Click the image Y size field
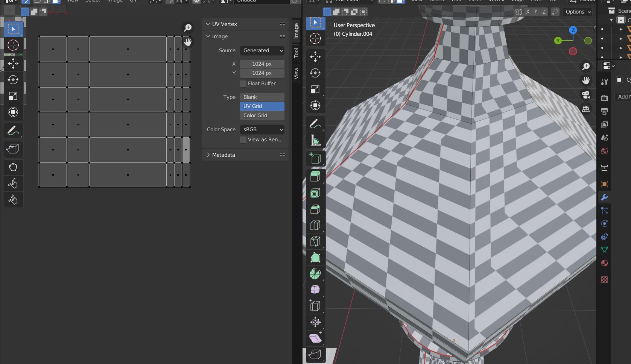This screenshot has width=631, height=364. click(262, 73)
